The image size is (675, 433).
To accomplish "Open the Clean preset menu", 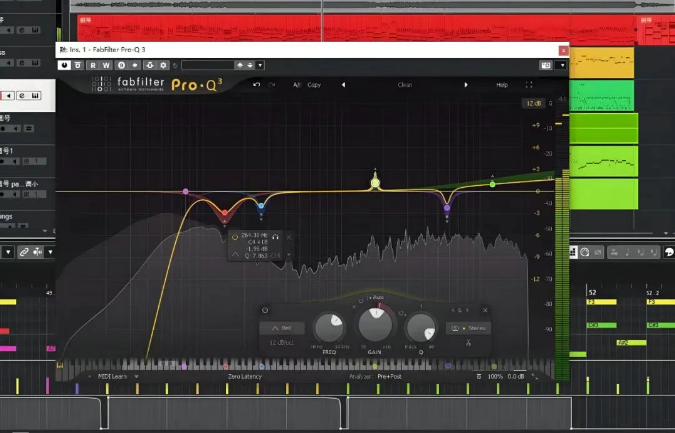I will coord(405,85).
